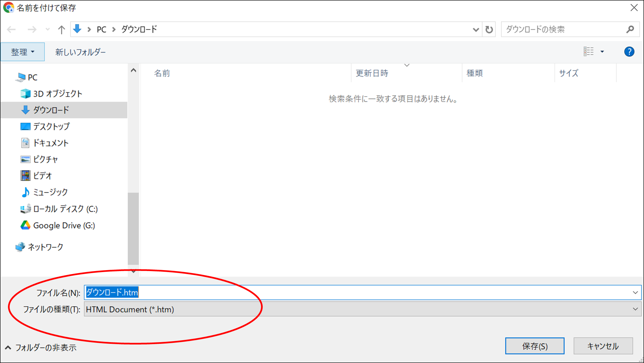This screenshot has height=363, width=644.
Task: Go back using the left arrow button
Action: pos(12,29)
